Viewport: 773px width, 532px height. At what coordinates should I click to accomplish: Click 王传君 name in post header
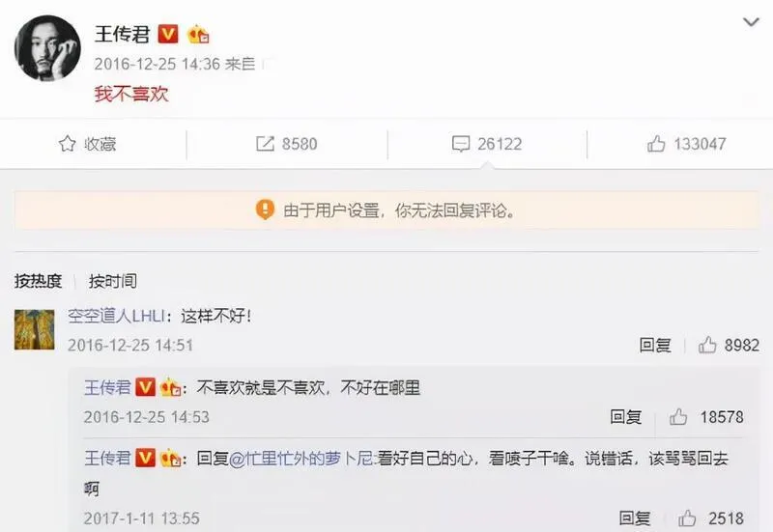[x=123, y=34]
